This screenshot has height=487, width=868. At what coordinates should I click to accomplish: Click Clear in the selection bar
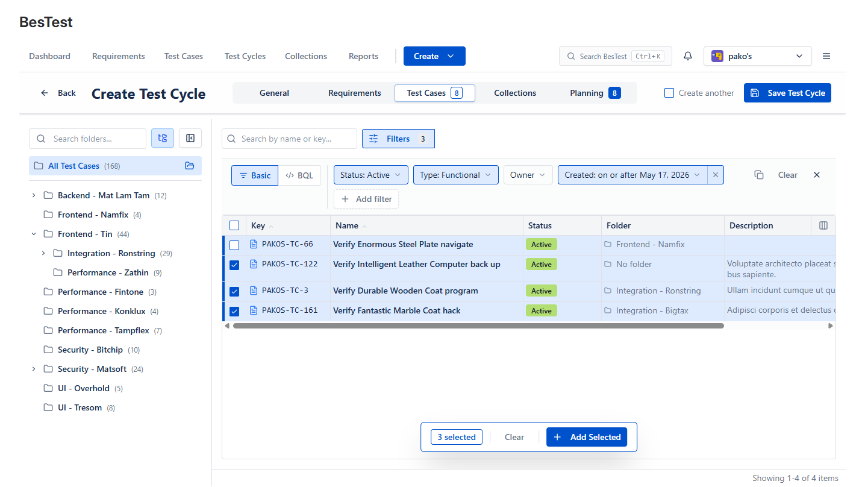[514, 437]
